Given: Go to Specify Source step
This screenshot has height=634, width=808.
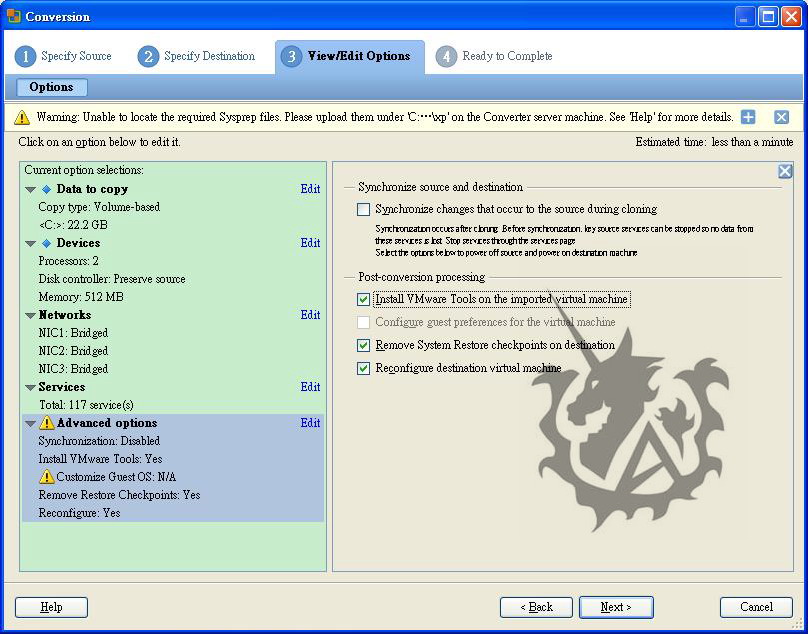Looking at the screenshot, I should point(76,56).
